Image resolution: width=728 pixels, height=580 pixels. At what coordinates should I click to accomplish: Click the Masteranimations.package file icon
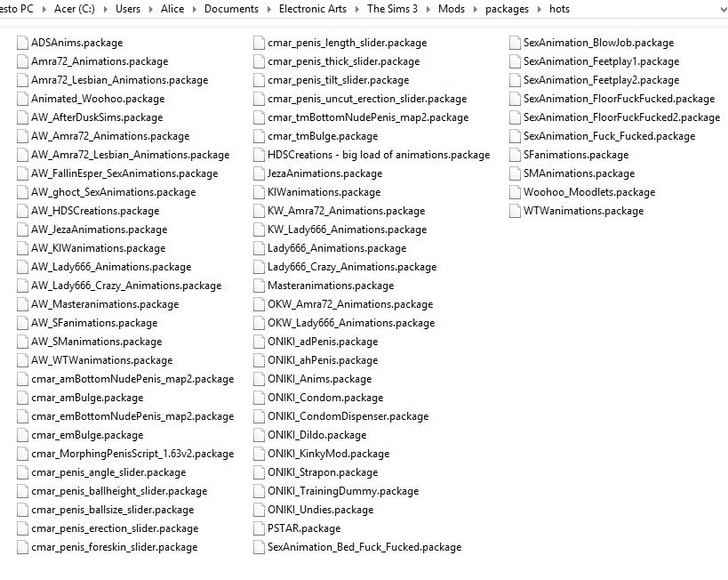tap(259, 286)
